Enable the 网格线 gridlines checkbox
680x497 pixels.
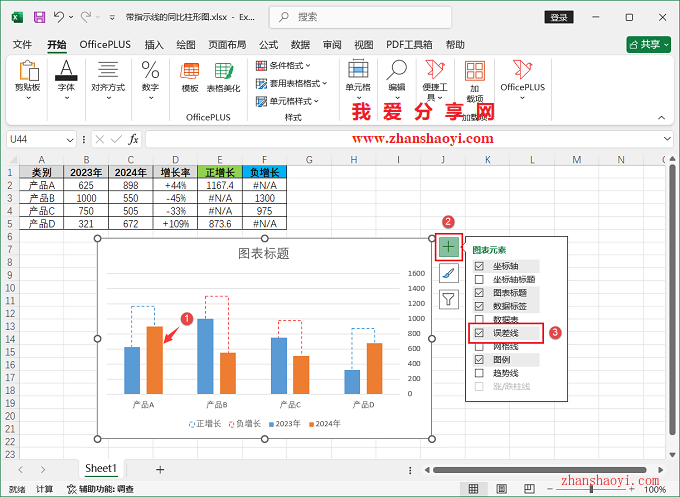pyautogui.click(x=480, y=345)
